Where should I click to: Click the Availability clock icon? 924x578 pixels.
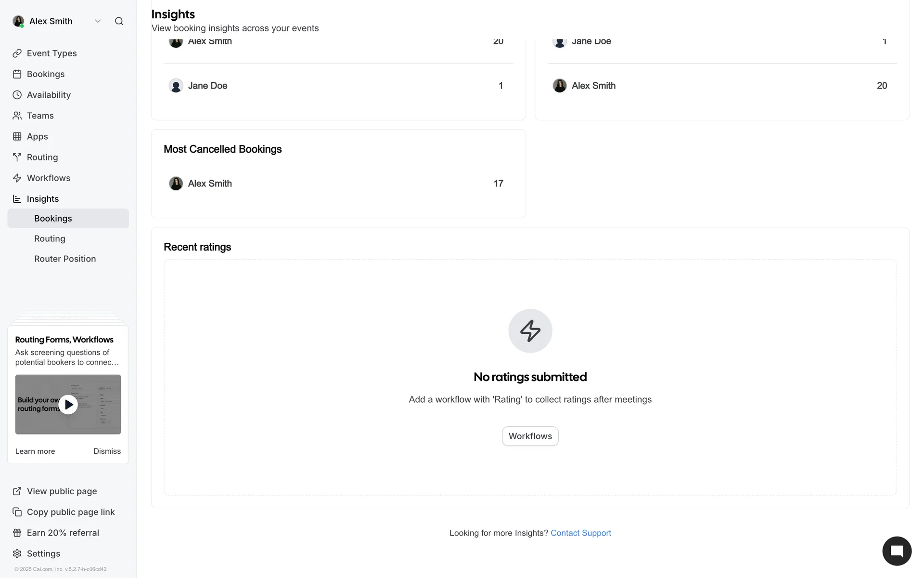[17, 95]
